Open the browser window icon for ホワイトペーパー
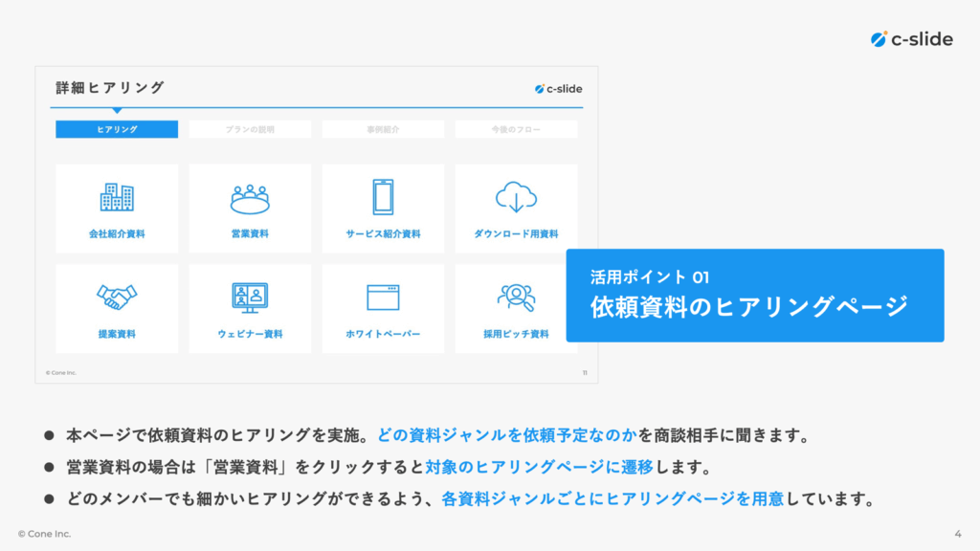 (x=383, y=298)
